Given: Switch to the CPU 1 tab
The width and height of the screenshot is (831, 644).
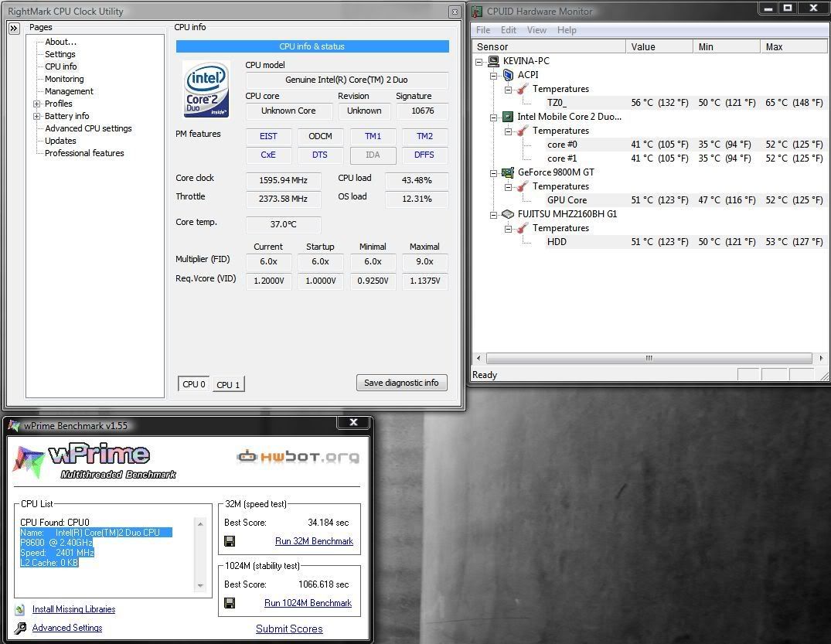Looking at the screenshot, I should pyautogui.click(x=228, y=385).
